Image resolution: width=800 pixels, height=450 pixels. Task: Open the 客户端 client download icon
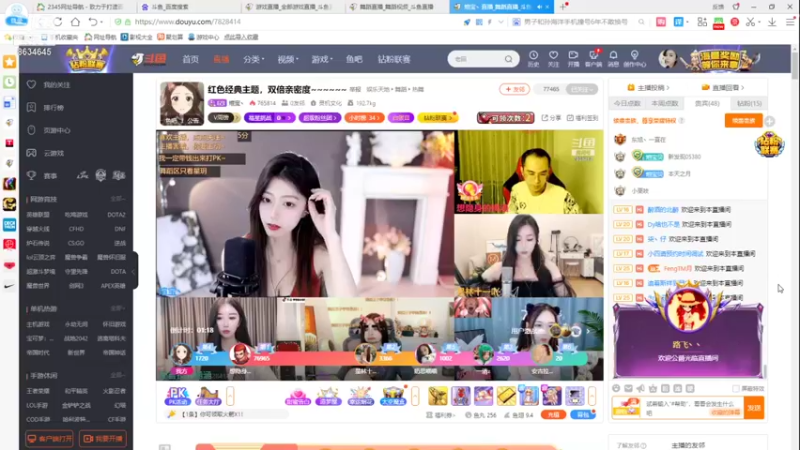coord(593,59)
